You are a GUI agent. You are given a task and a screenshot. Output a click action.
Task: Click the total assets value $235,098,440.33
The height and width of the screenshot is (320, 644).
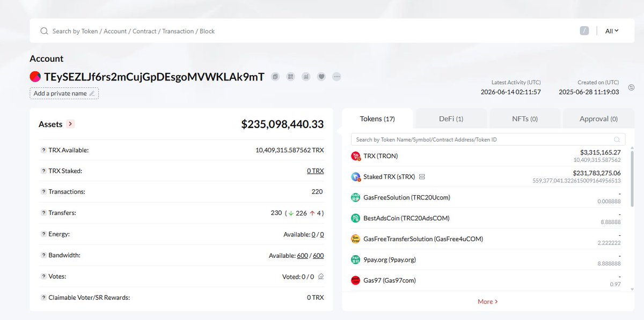pyautogui.click(x=282, y=124)
